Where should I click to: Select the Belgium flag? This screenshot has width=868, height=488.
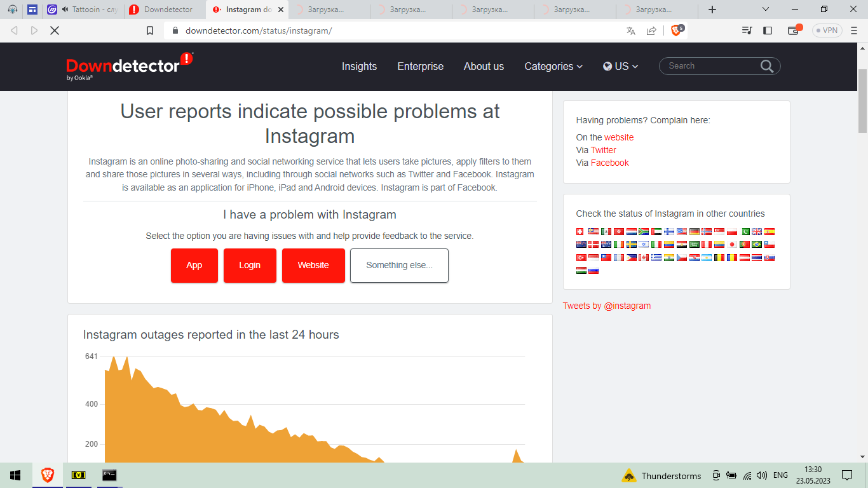click(719, 258)
